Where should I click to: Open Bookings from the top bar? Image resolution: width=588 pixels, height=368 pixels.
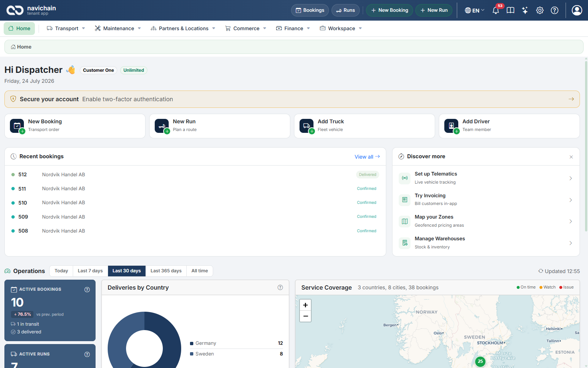[310, 10]
